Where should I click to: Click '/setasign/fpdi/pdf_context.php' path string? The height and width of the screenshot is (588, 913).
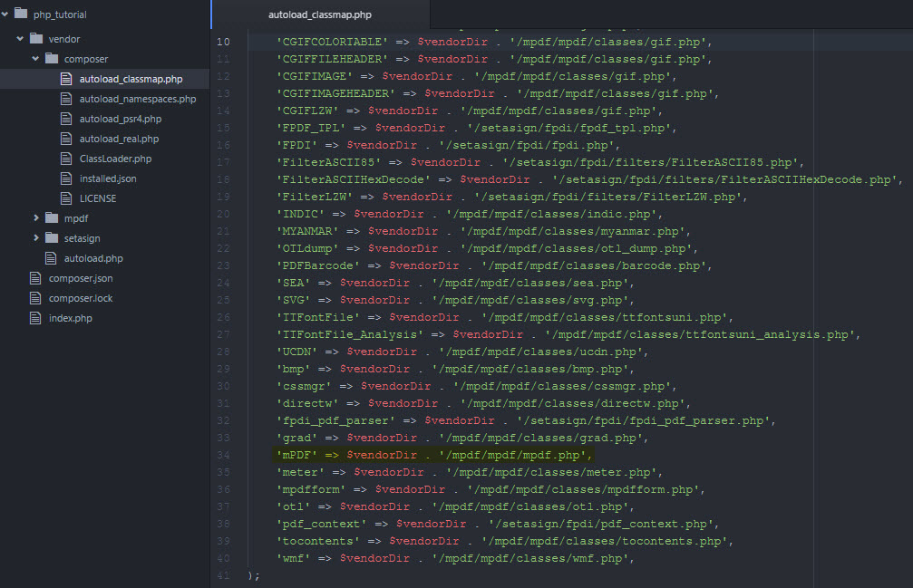pos(599,524)
